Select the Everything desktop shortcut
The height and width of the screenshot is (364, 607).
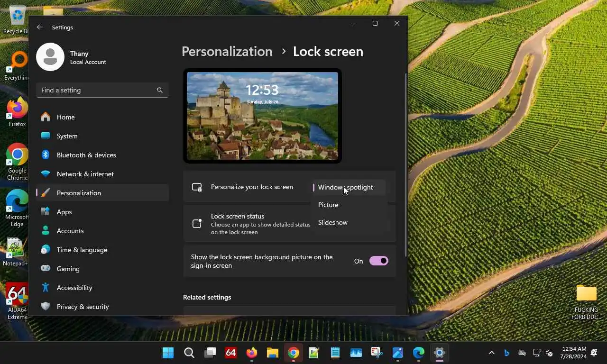pyautogui.click(x=17, y=65)
